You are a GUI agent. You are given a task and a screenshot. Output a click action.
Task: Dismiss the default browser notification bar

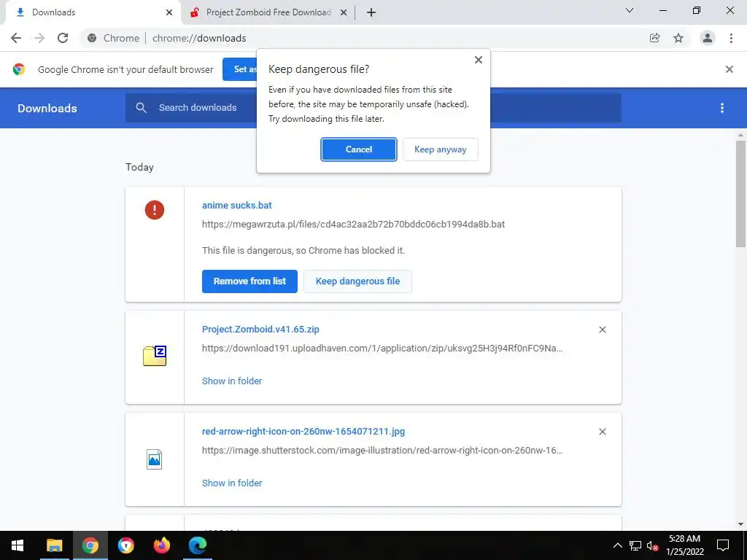click(729, 69)
